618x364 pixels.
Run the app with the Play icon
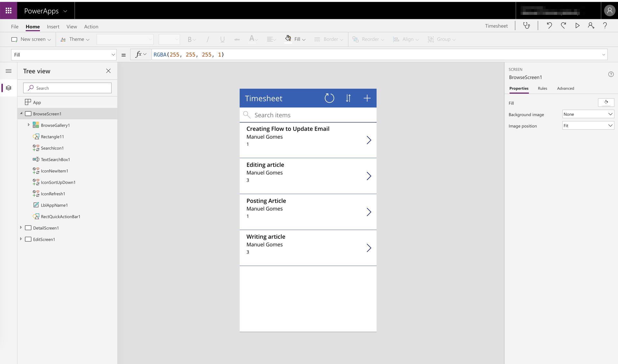(577, 25)
